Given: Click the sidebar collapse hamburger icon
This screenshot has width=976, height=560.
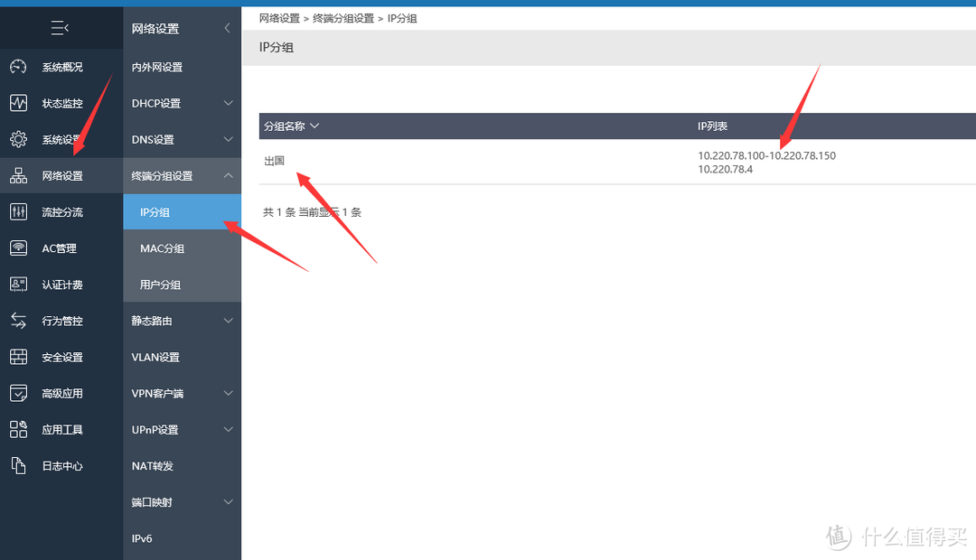Looking at the screenshot, I should [61, 29].
